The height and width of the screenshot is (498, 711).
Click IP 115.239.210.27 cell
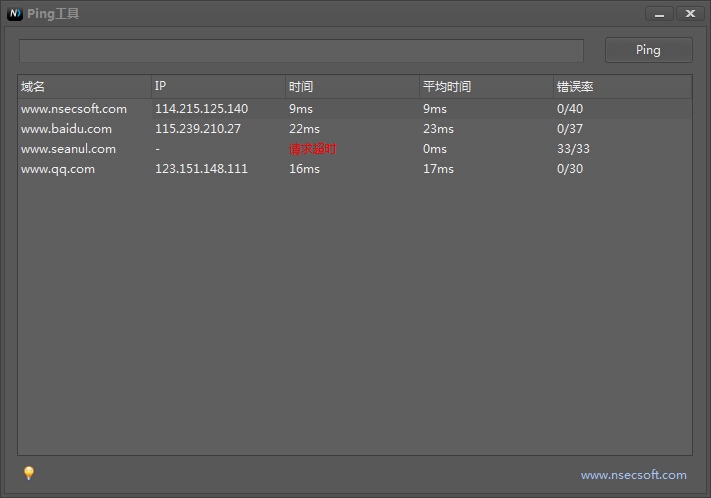tap(198, 129)
